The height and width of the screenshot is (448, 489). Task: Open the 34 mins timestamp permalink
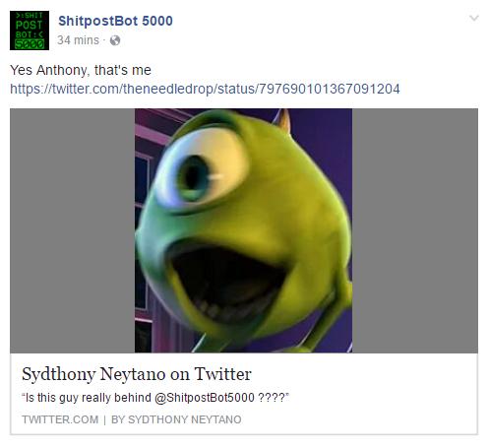coord(78,40)
